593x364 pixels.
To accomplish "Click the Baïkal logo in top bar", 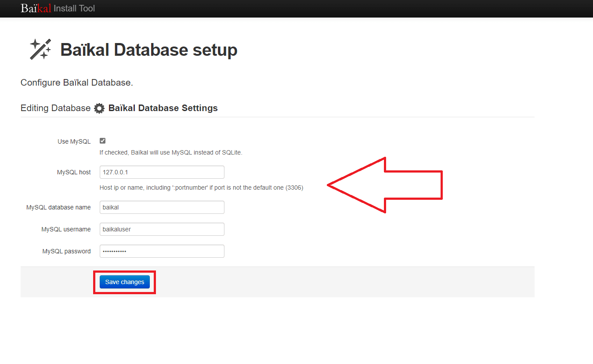I will 36,8.
